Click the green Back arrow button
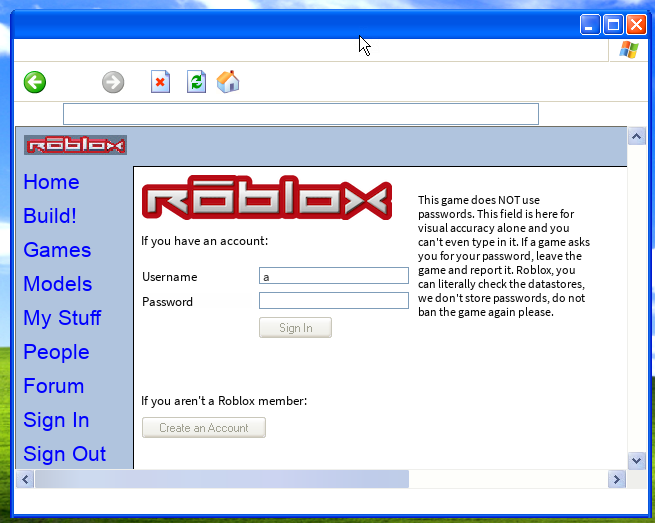Viewport: 655px width, 523px height. pyautogui.click(x=35, y=82)
